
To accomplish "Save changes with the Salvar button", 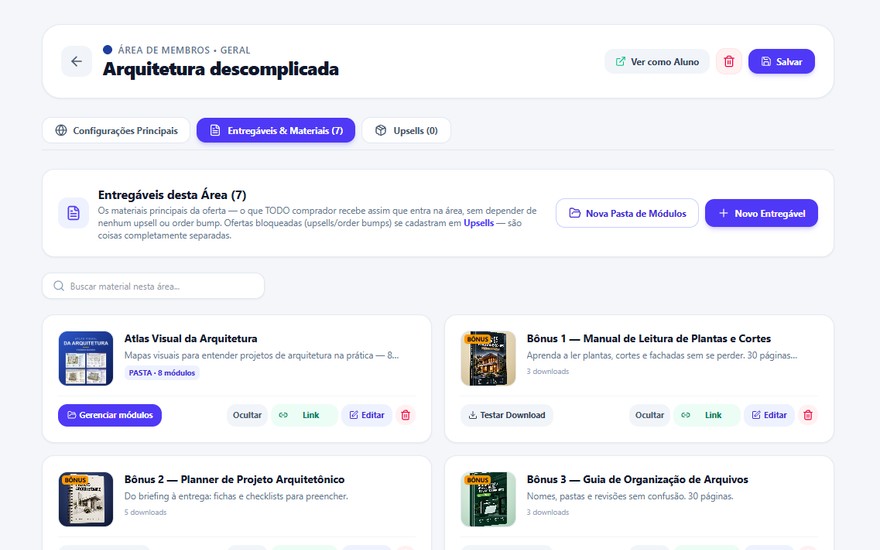I will pyautogui.click(x=781, y=61).
